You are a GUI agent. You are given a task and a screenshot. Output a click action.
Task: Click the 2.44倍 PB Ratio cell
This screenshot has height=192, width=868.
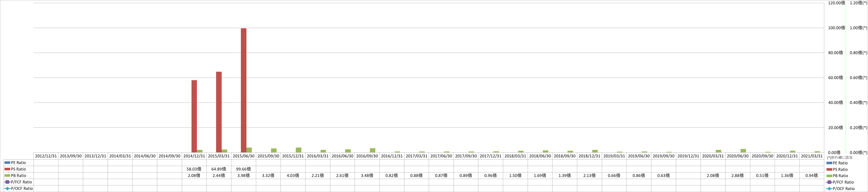[x=219, y=176]
